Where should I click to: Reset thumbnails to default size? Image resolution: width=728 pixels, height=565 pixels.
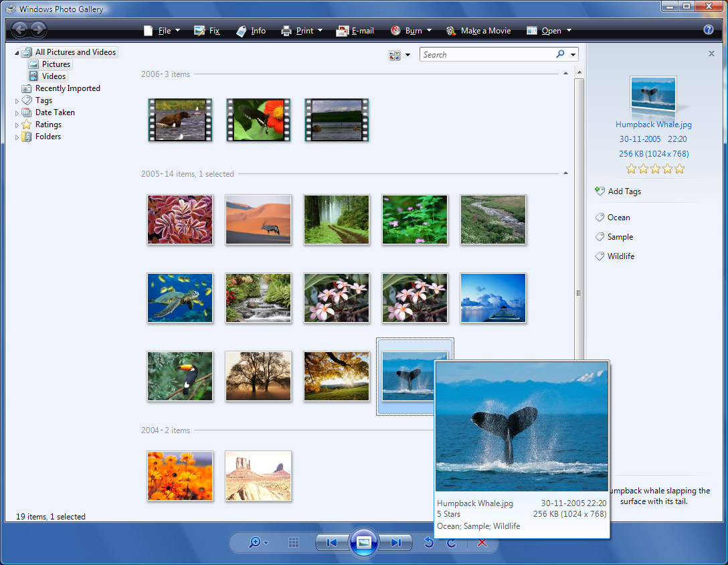[293, 542]
